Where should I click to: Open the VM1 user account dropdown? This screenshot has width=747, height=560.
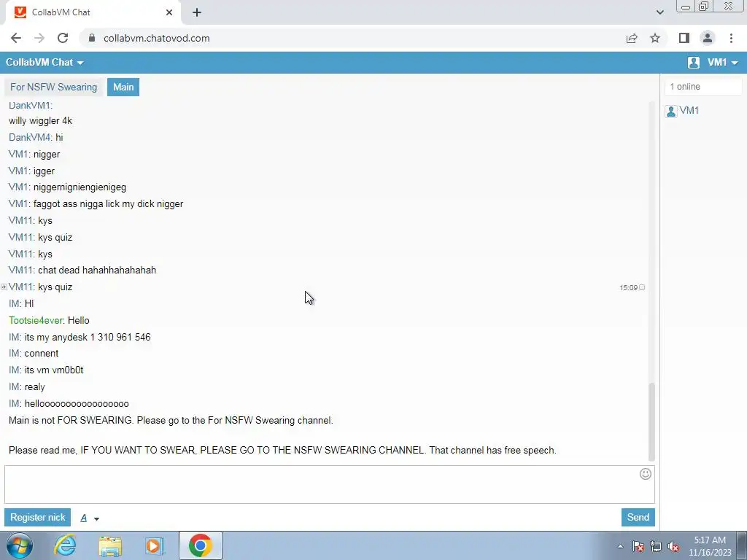(x=722, y=63)
